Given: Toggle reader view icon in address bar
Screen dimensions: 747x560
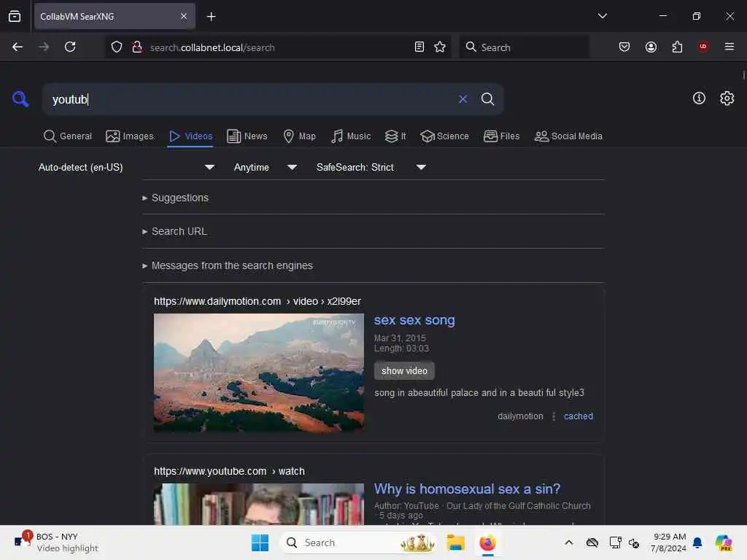Looking at the screenshot, I should tap(419, 47).
